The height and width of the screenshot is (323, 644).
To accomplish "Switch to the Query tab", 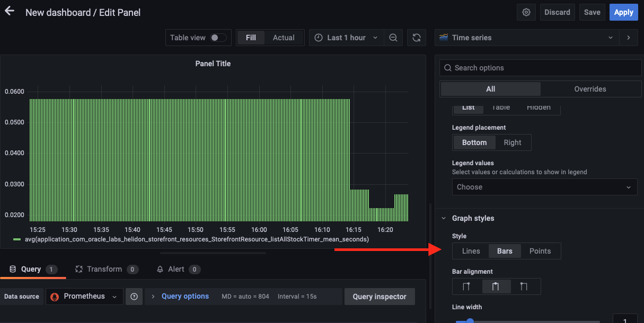I will [x=33, y=269].
